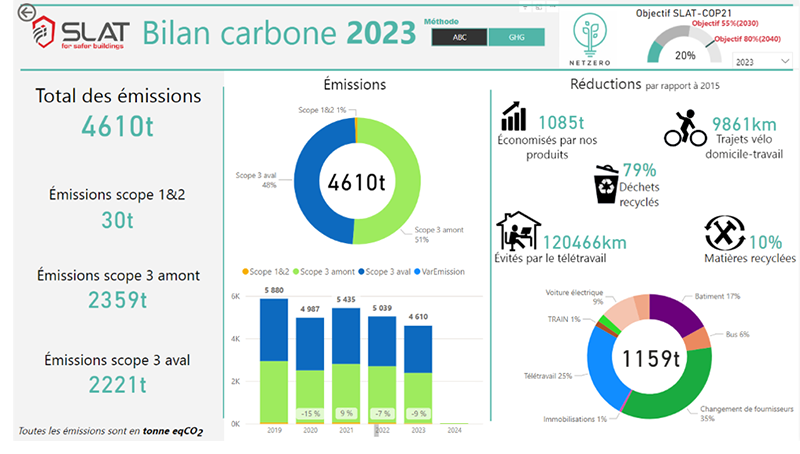Click the SLAT-COP21 objective gauge
800x454 pixels.
pos(685,46)
